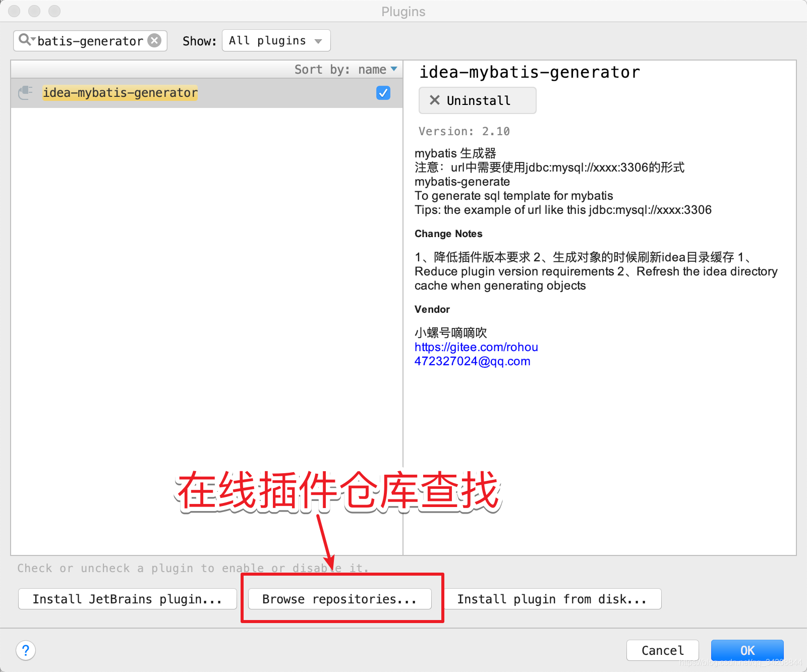
Task: Click the close window button in title bar
Action: click(x=15, y=11)
